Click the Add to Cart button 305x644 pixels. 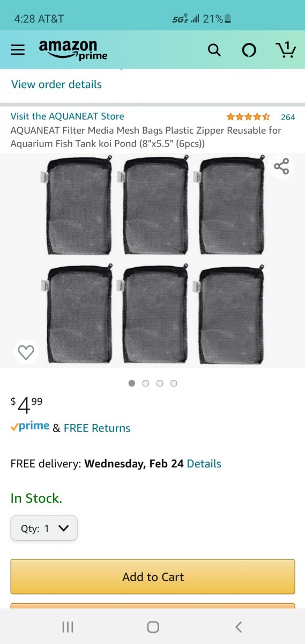tap(153, 577)
